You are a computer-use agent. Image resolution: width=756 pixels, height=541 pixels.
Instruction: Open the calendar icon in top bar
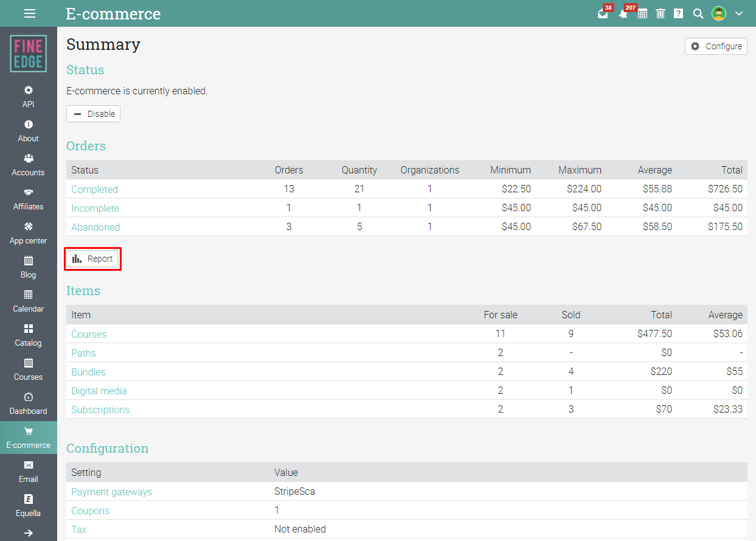click(642, 13)
